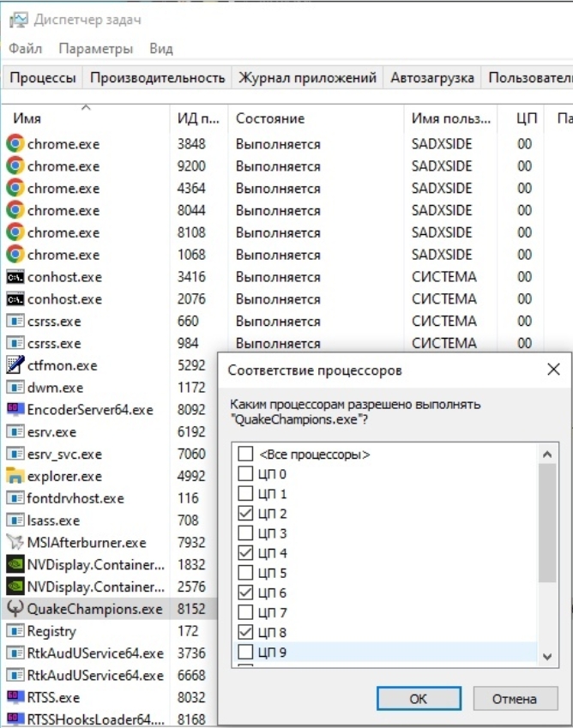Viewport: 573px width, 728px height.
Task: Uncheck the ЦП 6 checkbox
Action: pyautogui.click(x=245, y=593)
